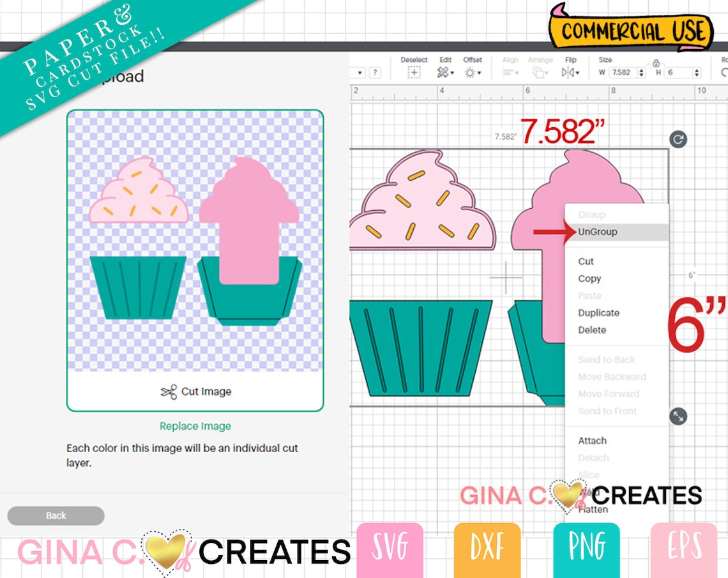Open the Offset tool
Image resolution: width=728 pixels, height=578 pixels.
tap(471, 72)
